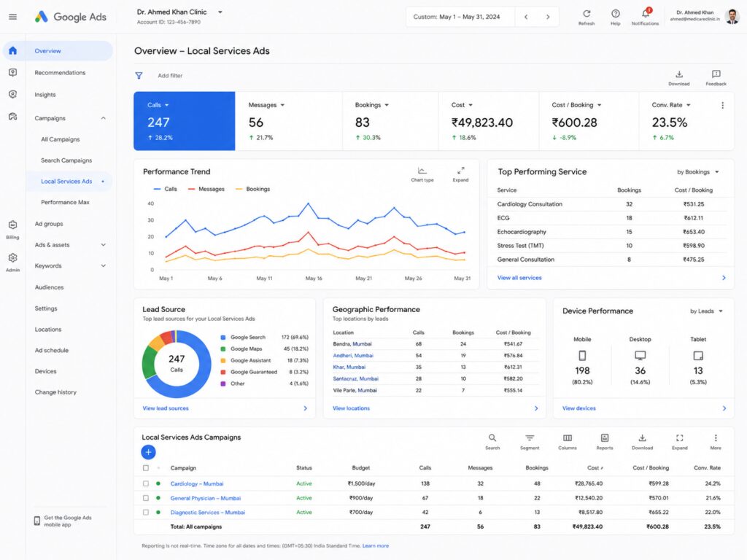Click View devices link
Image resolution: width=747 pixels, height=560 pixels.
(578, 408)
